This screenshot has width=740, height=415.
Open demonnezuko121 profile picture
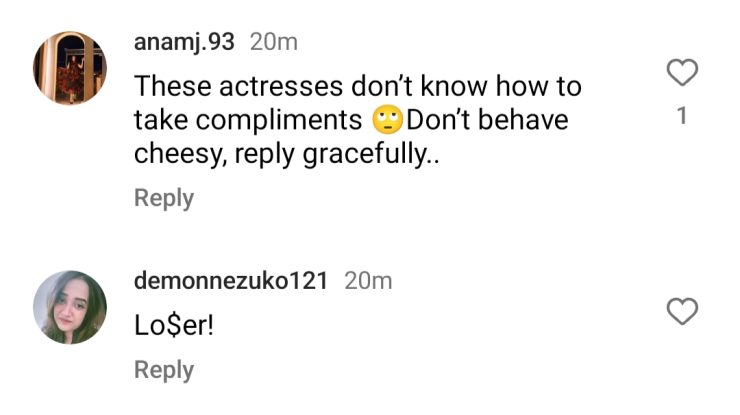[70, 307]
